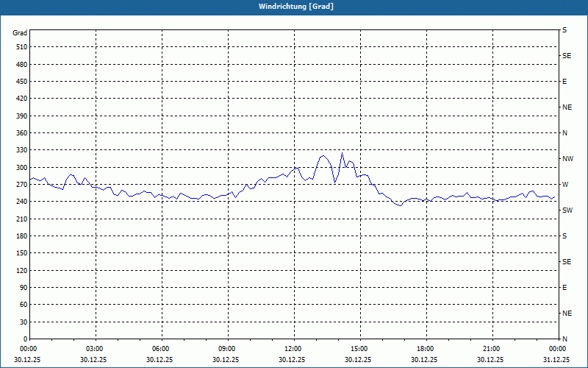Click the 09:00 time label on the x-axis
This screenshot has height=368, width=588.
(x=227, y=349)
